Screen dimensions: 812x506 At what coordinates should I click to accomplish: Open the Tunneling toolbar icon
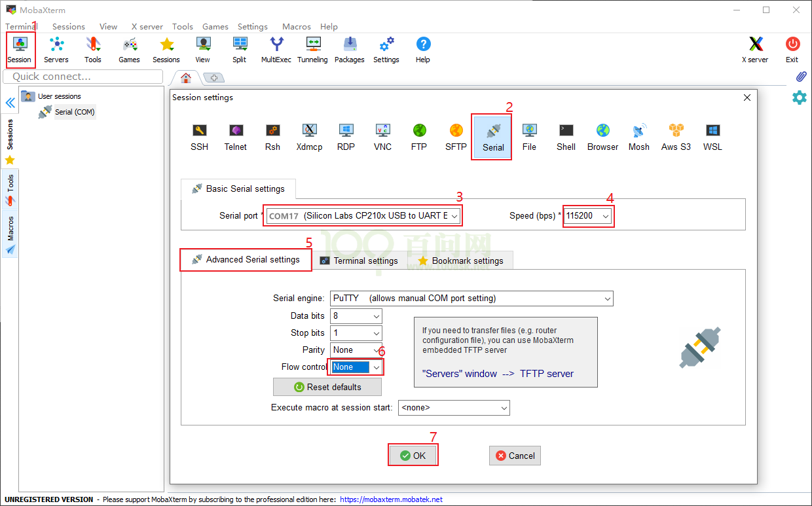313,50
